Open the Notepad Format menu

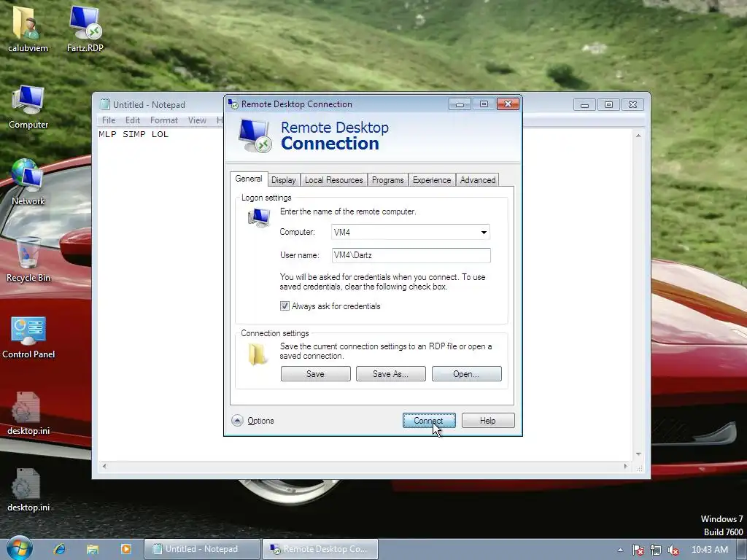tap(164, 120)
